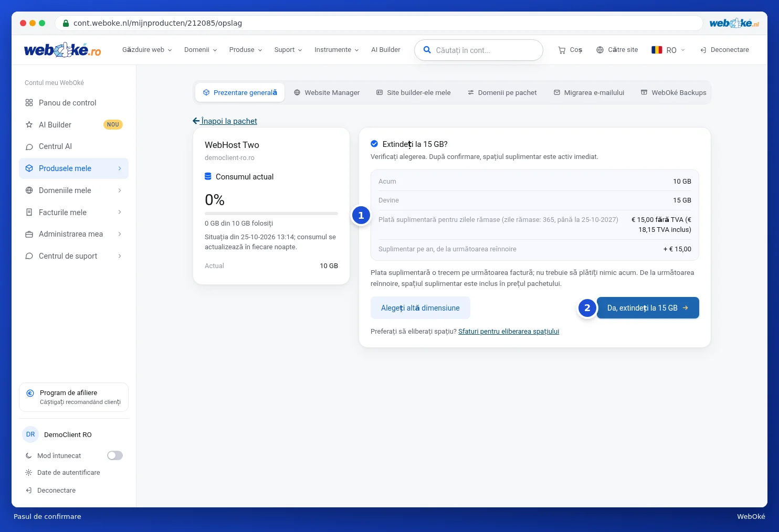
Task: Expand Domeniile mele sidebar chevron
Action: coord(120,190)
